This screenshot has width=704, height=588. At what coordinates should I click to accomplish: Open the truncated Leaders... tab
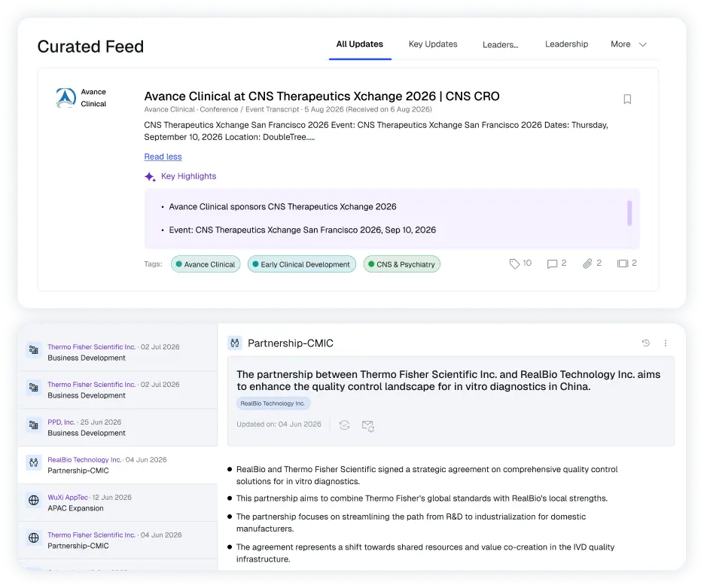coord(500,44)
